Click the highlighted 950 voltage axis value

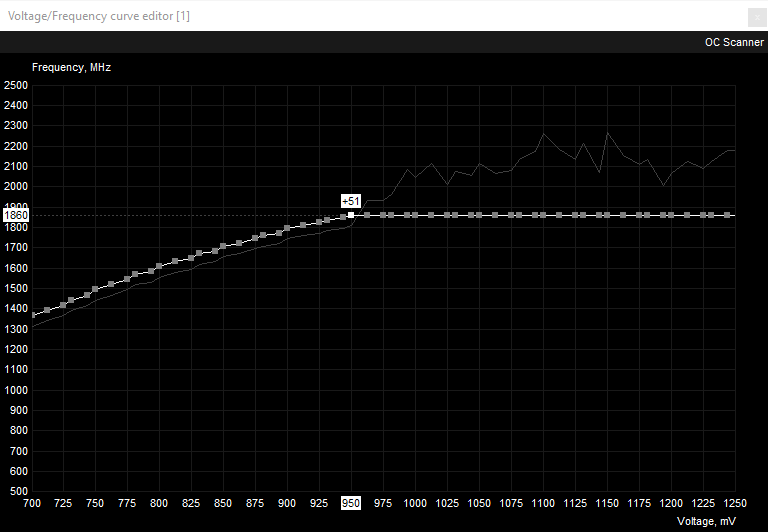pos(351,503)
